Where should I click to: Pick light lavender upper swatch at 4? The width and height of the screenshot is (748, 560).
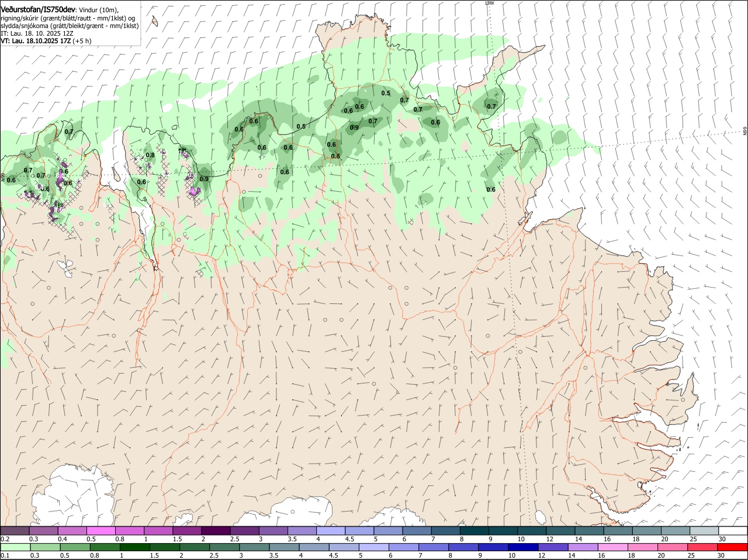[x=331, y=531]
